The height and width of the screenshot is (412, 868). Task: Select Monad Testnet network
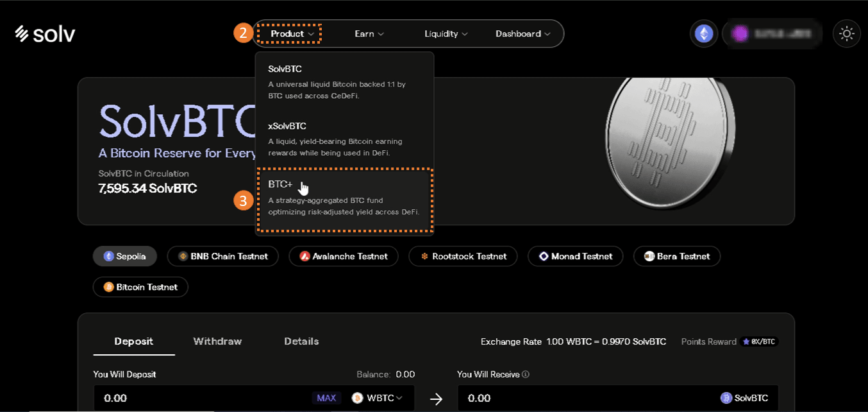tap(575, 256)
